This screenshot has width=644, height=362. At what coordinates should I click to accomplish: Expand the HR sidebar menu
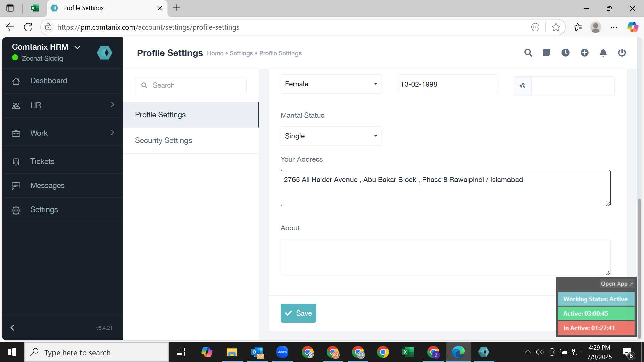tap(62, 105)
